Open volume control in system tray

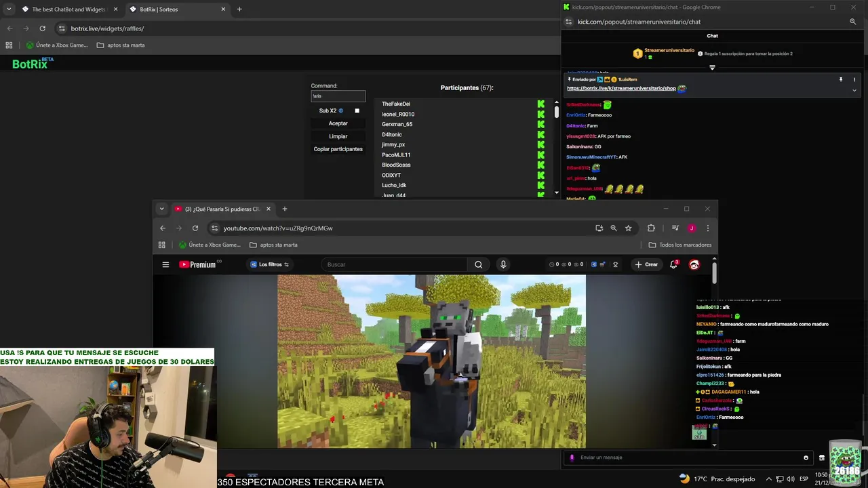791,479
